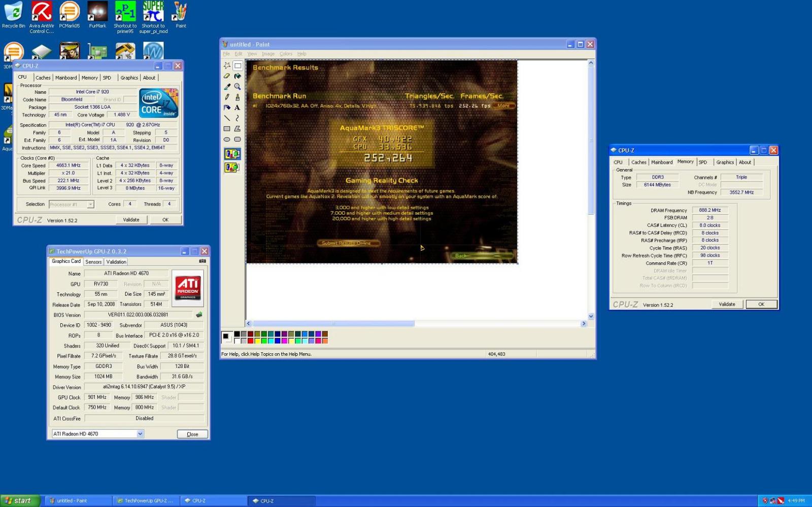Open the prime95 desktop shortcut
Viewport: 812px width, 507px height.
[x=125, y=17]
